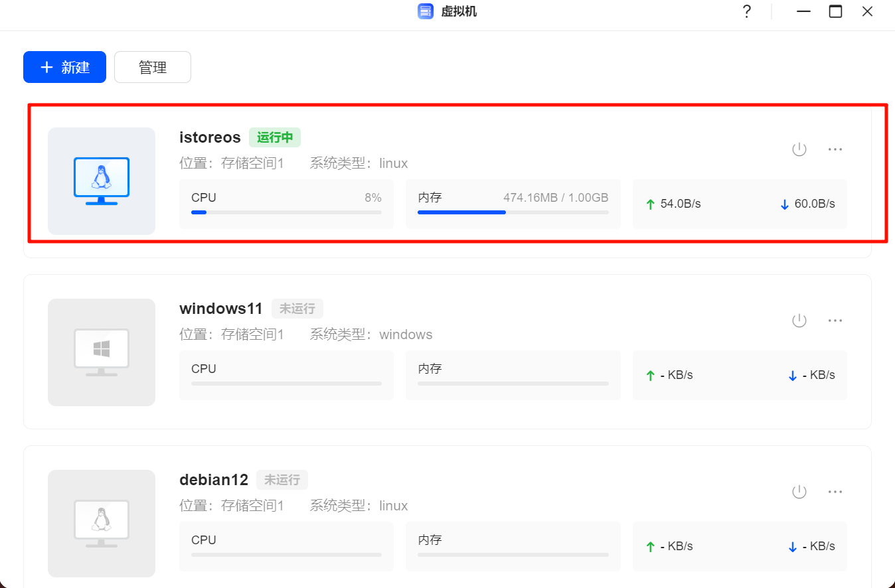Open the more options menu for debian12

(x=835, y=492)
